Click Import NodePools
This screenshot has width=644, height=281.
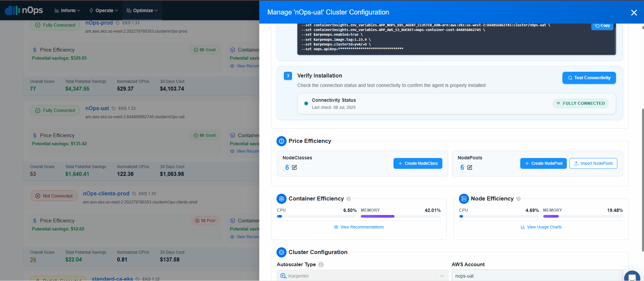point(593,163)
